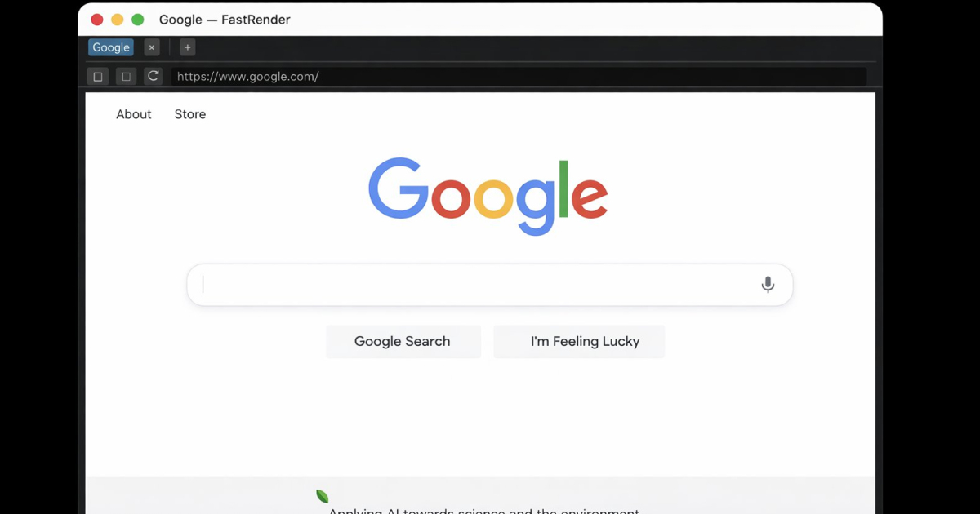Select the Google tab
The width and height of the screenshot is (980, 514).
111,47
